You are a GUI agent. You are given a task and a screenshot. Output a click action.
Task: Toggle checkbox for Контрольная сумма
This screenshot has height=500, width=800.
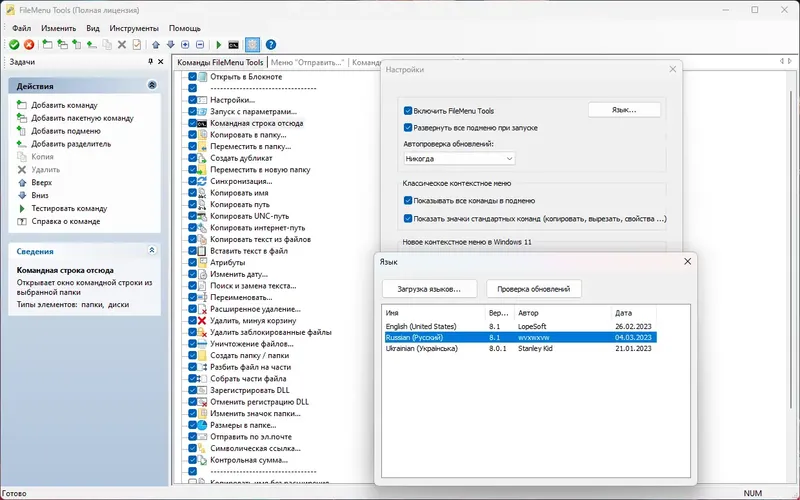click(x=192, y=460)
